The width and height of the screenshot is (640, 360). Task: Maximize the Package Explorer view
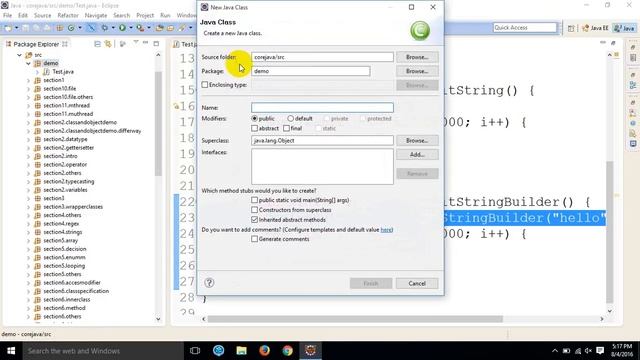[x=156, y=43]
